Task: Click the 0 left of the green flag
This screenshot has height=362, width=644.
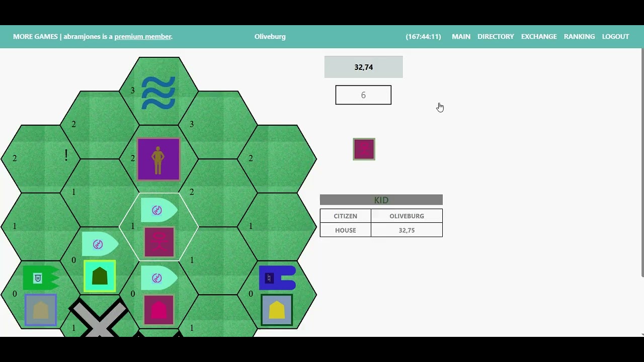Action: click(x=15, y=294)
